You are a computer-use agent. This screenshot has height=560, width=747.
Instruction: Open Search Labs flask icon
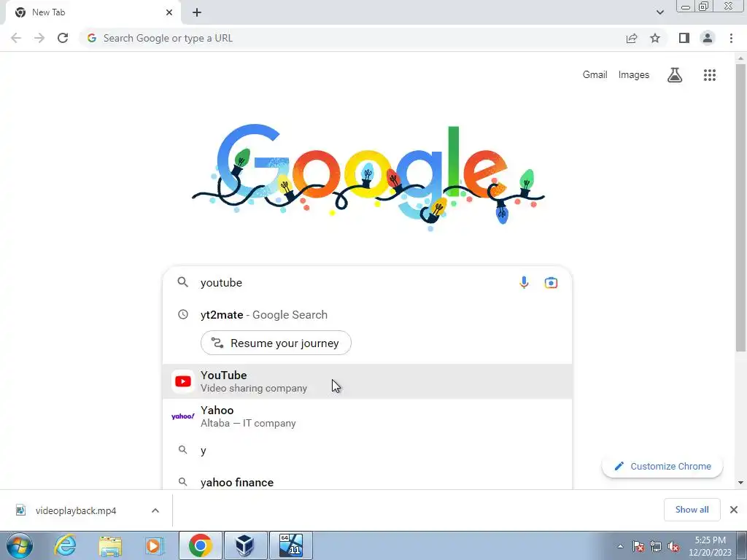coord(675,75)
